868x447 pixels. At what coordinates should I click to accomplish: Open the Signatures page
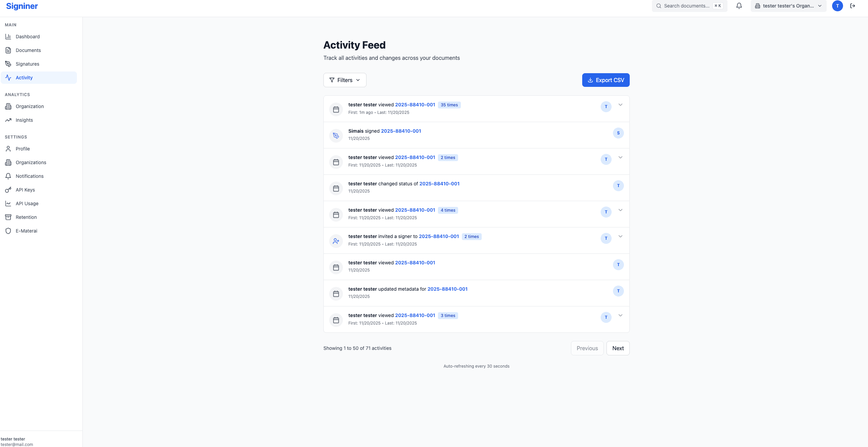point(27,64)
